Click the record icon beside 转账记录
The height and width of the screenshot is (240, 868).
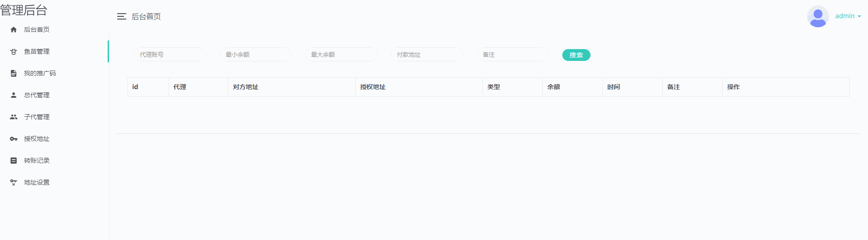tap(14, 160)
